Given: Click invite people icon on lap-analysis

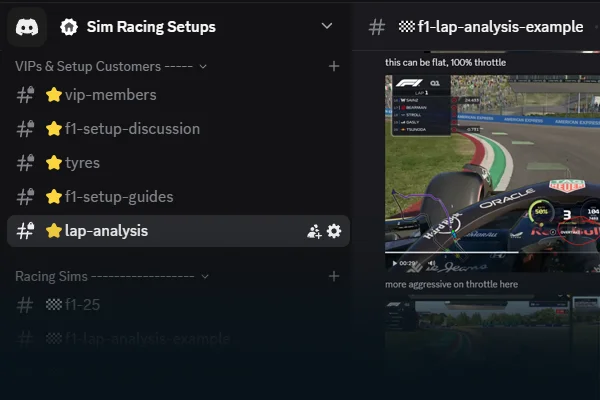Looking at the screenshot, I should 314,231.
